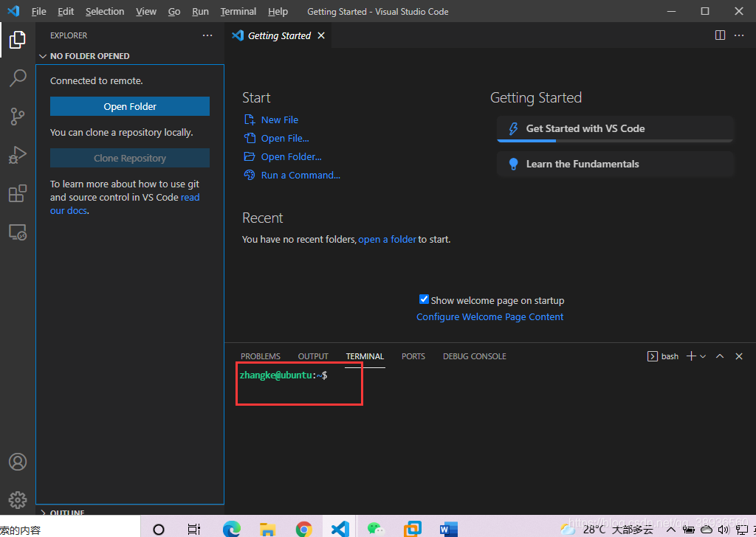Split the editor to the right
This screenshot has width=756, height=537.
720,35
